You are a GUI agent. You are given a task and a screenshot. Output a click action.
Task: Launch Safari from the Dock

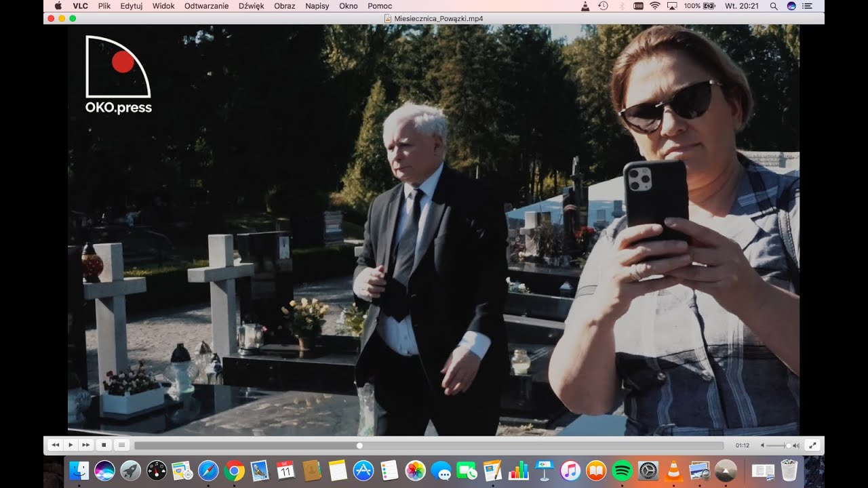(x=208, y=470)
